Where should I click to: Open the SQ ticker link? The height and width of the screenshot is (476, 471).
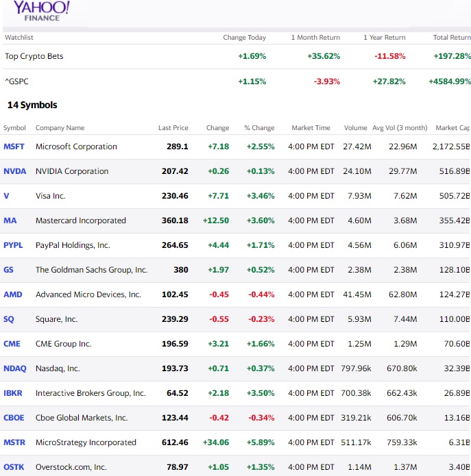click(8, 319)
